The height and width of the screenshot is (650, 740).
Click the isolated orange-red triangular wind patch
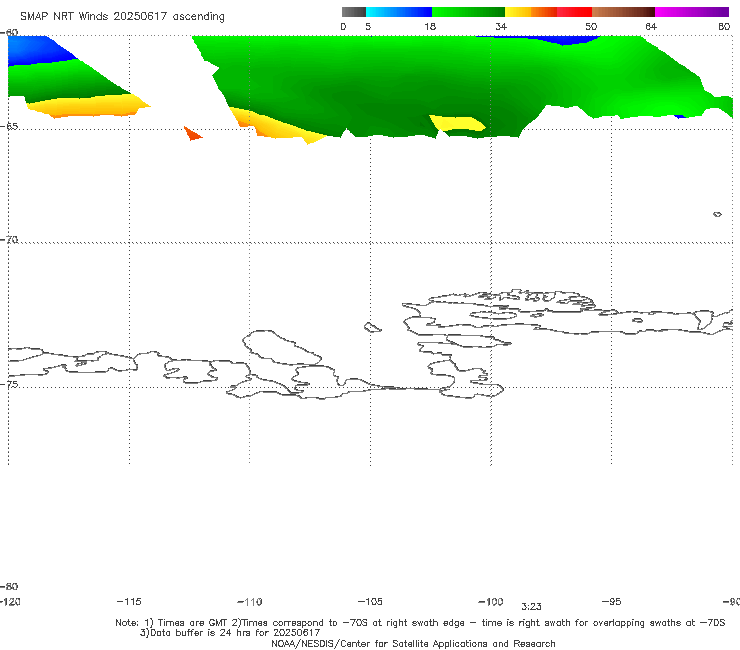coord(192,134)
